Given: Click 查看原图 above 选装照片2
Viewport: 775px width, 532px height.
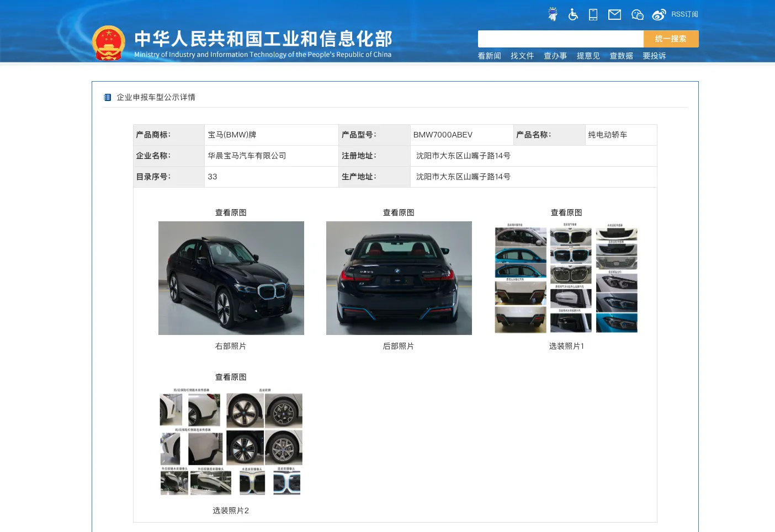Looking at the screenshot, I should pyautogui.click(x=231, y=377).
